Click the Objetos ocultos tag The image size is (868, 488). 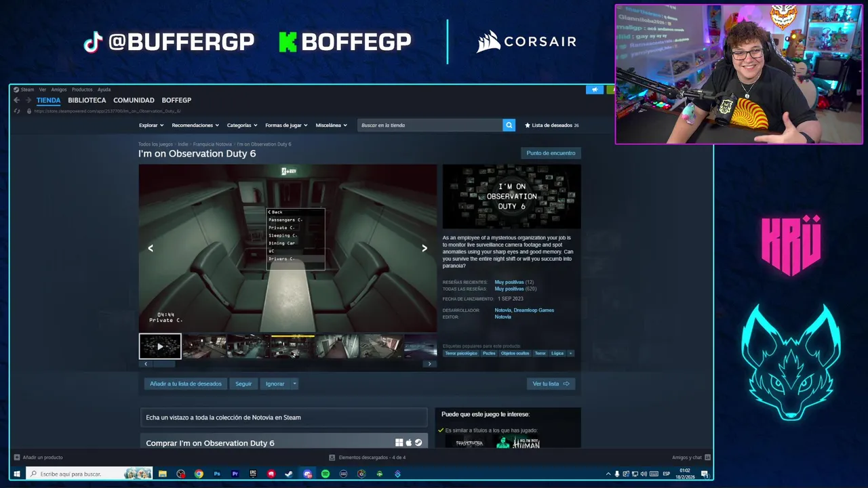(515, 353)
